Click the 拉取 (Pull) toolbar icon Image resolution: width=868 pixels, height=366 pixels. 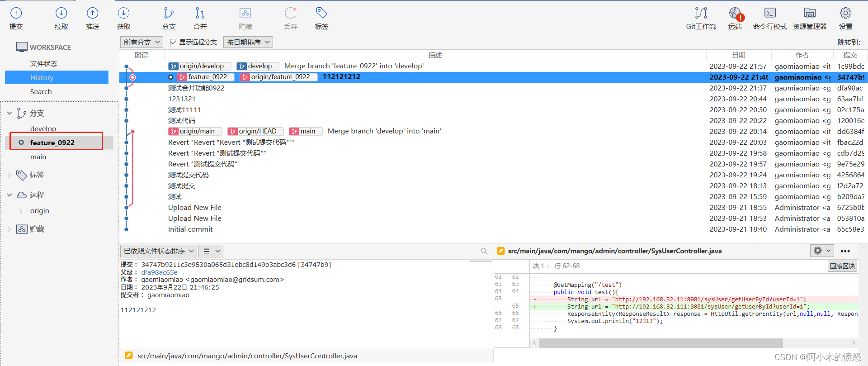pos(61,14)
